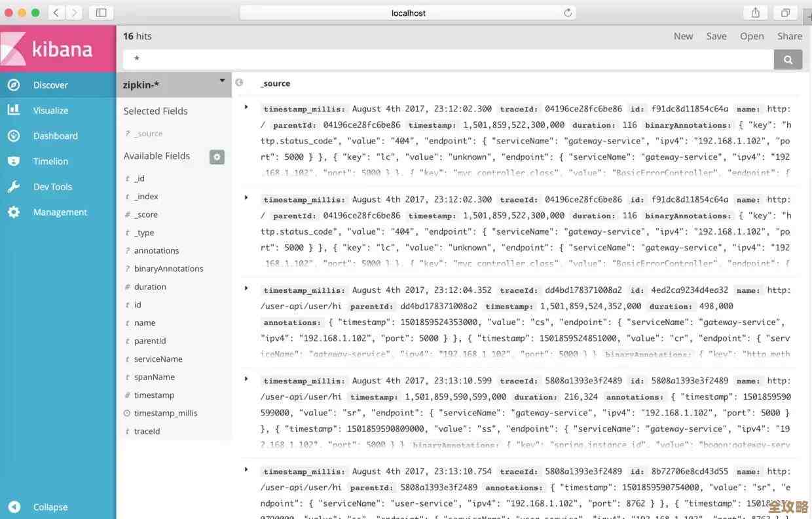812x519 pixels.
Task: Click the info icon beside the _source column
Action: pyautogui.click(x=239, y=83)
